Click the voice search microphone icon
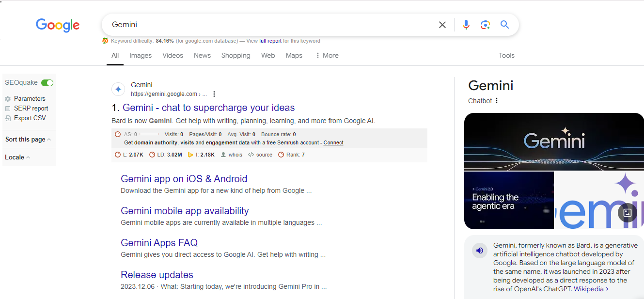644x299 pixels. pyautogui.click(x=466, y=25)
